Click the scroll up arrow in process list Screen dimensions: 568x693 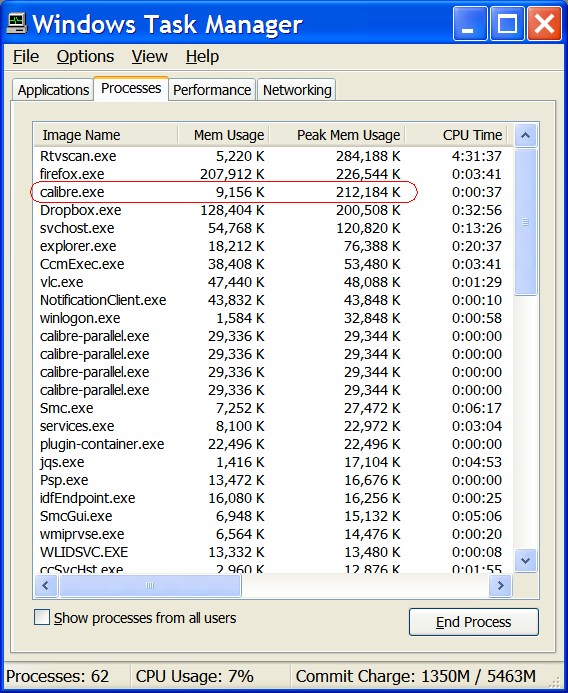[x=526, y=135]
